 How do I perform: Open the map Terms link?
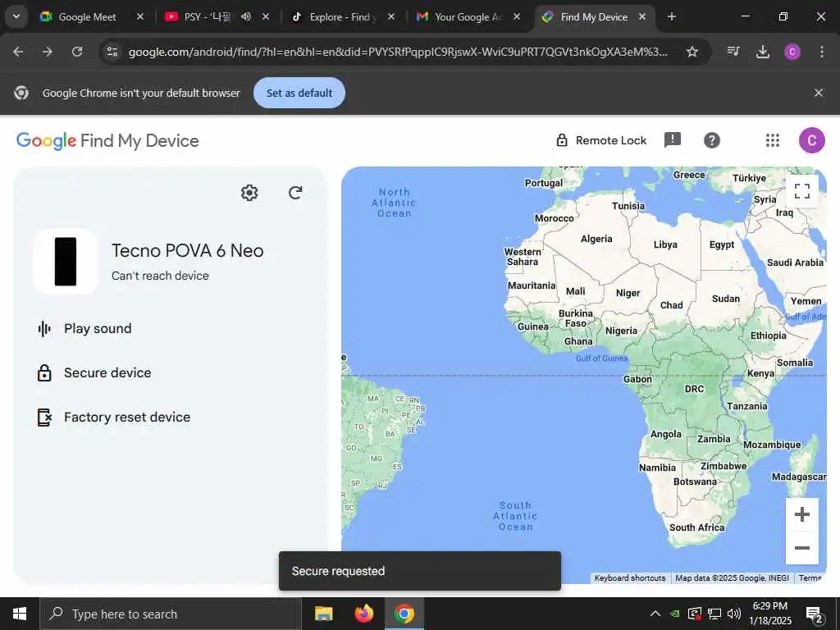[810, 578]
